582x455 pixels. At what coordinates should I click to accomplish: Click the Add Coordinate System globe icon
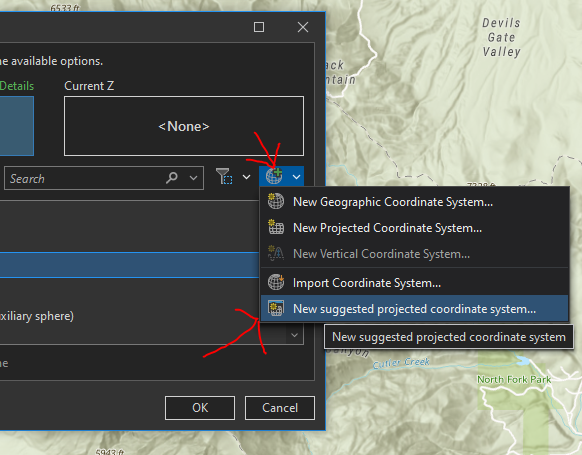[274, 176]
